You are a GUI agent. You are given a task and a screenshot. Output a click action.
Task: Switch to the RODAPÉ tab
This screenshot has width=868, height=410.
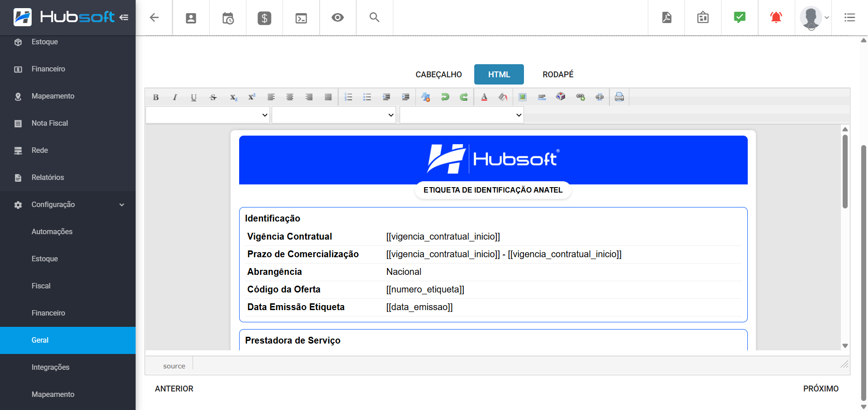click(x=558, y=74)
